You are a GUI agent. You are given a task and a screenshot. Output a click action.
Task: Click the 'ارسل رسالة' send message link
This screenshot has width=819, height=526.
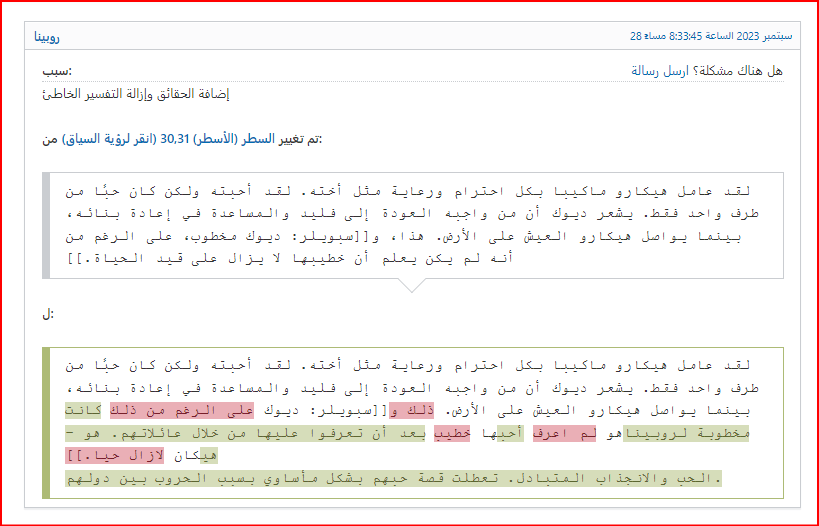click(659, 71)
